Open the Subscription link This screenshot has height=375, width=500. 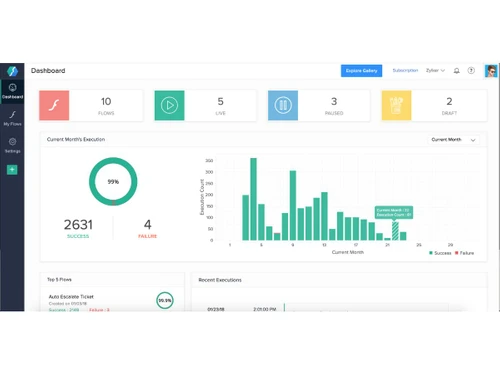[x=405, y=70]
